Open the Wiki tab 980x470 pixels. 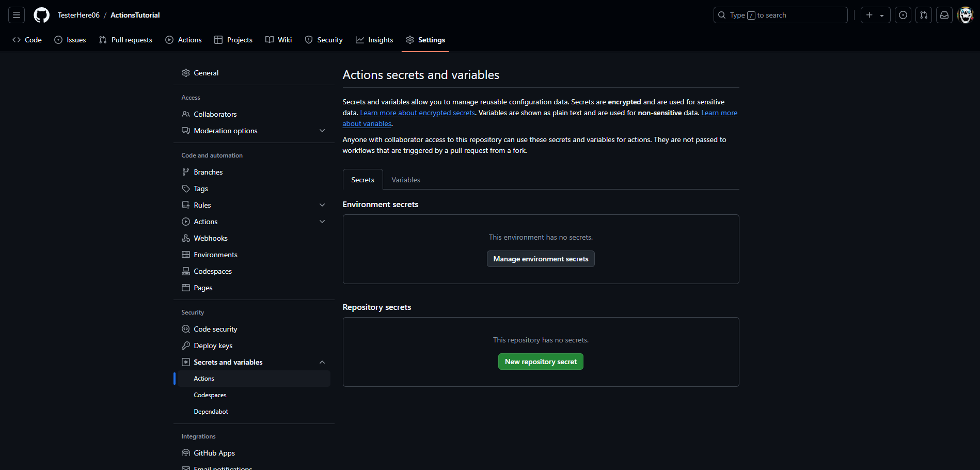pos(279,40)
